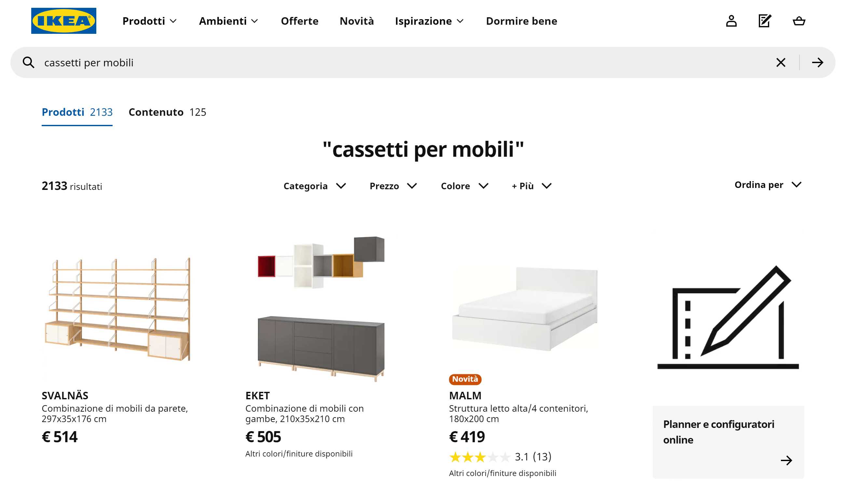Open the user account icon

click(x=731, y=21)
